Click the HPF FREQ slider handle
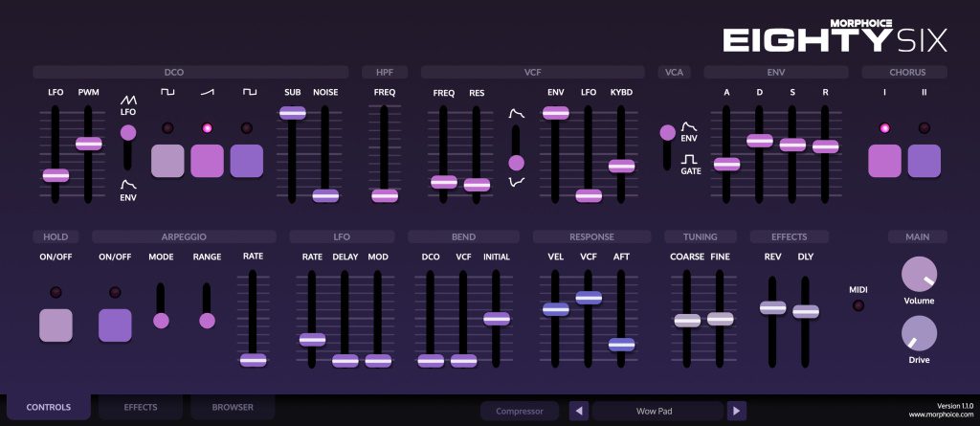The width and height of the screenshot is (980, 426). point(385,196)
